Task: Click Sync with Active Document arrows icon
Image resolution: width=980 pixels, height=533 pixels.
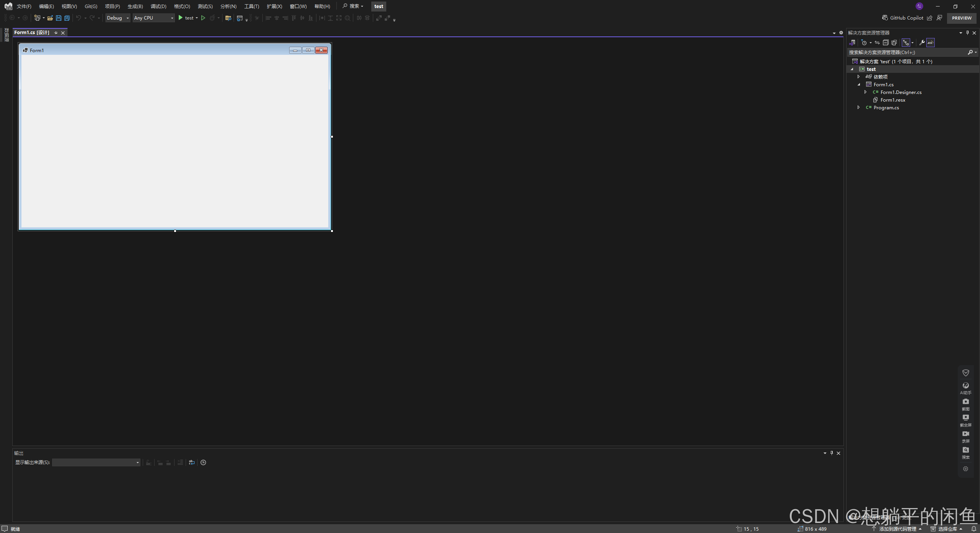Action: (877, 43)
